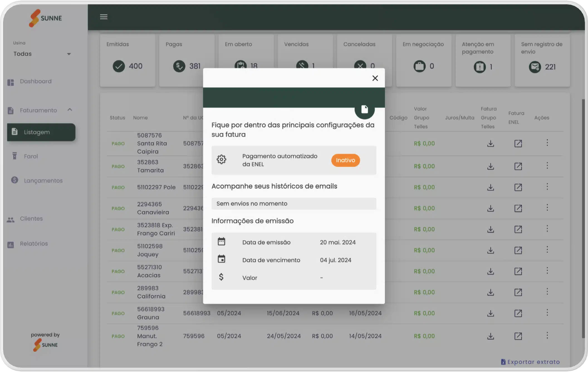Collapse the Faturamento section
588x372 pixels.
(x=70, y=110)
